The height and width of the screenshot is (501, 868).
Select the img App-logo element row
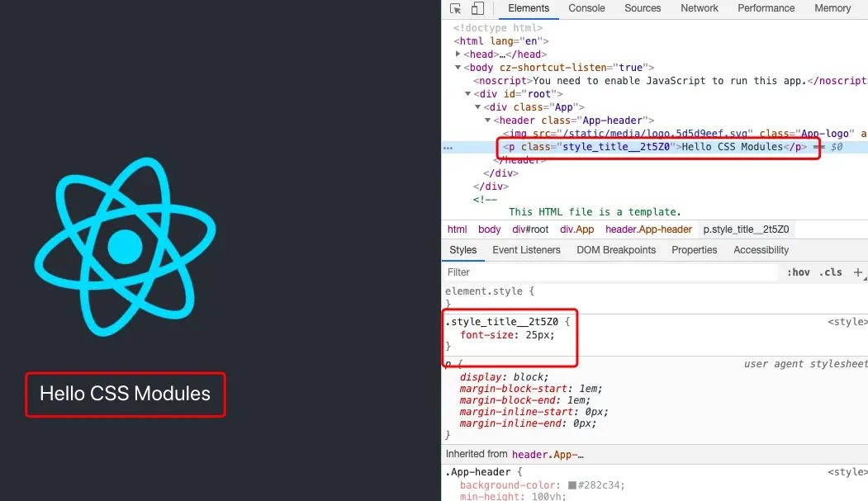coord(685,133)
